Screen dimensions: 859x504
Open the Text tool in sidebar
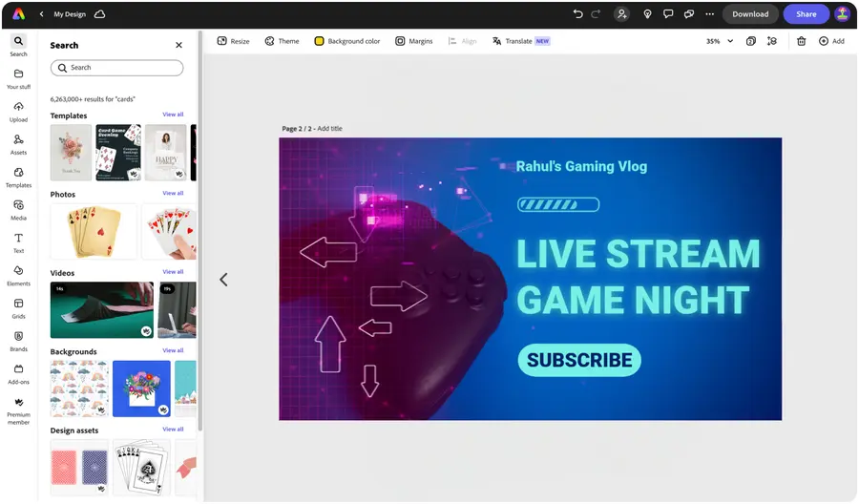pyautogui.click(x=18, y=242)
